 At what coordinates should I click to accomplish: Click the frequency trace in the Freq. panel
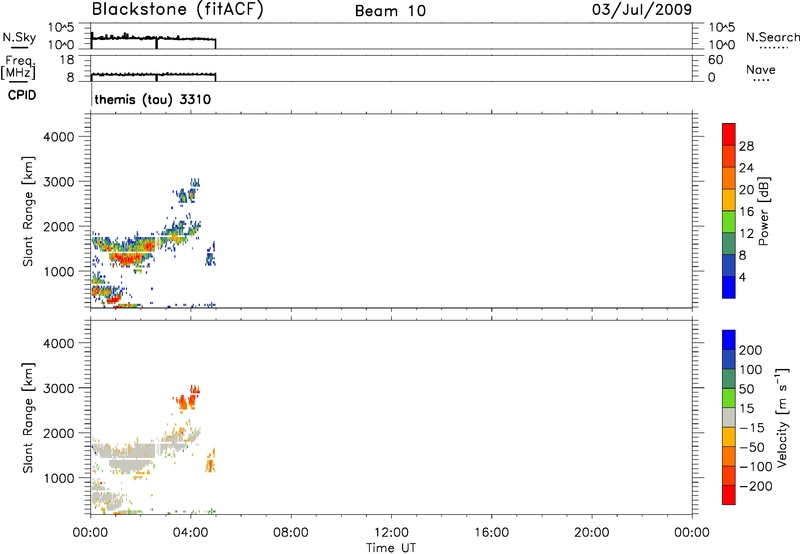(x=153, y=75)
